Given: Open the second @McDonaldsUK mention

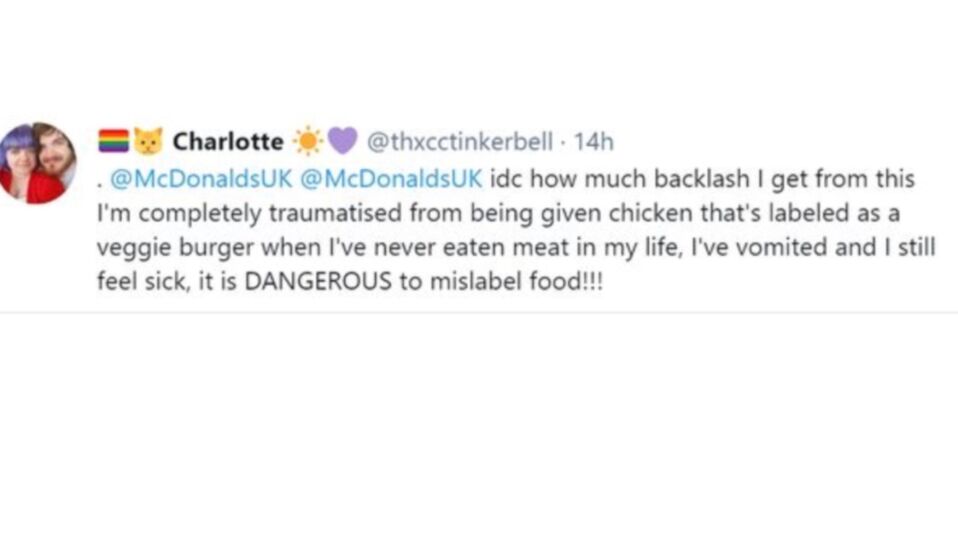Looking at the screenshot, I should point(392,179).
